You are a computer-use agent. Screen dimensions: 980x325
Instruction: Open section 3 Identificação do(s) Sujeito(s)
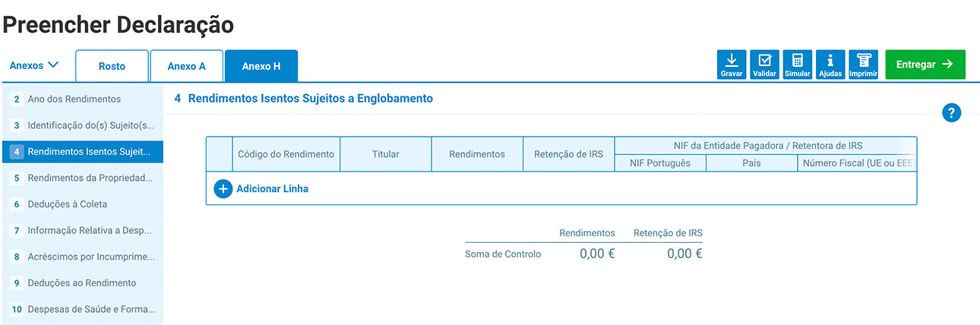(x=90, y=125)
